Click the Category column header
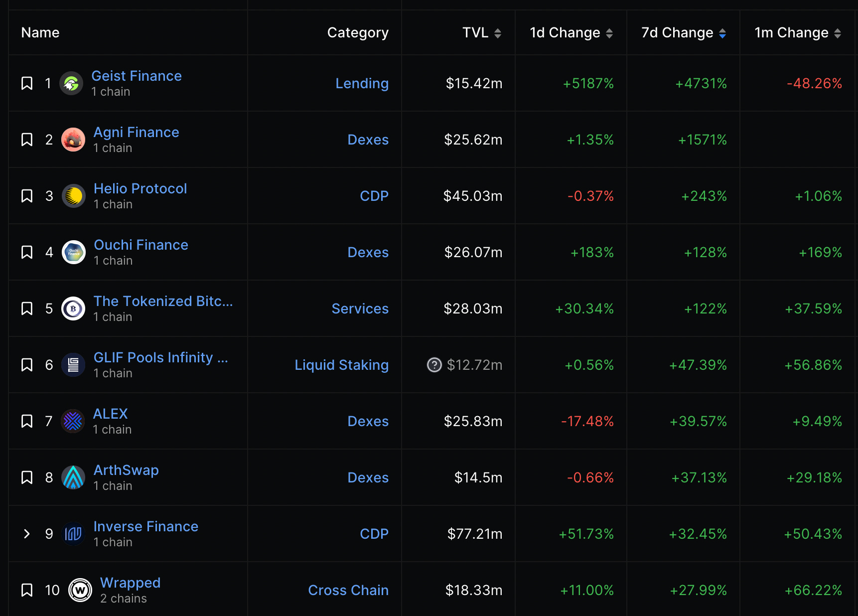 358,33
